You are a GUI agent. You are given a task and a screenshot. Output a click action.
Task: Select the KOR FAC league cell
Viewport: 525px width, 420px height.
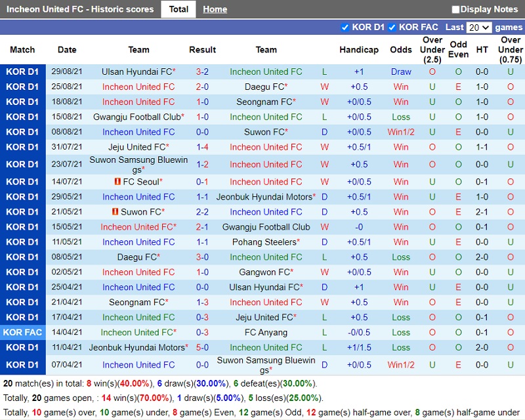click(23, 332)
